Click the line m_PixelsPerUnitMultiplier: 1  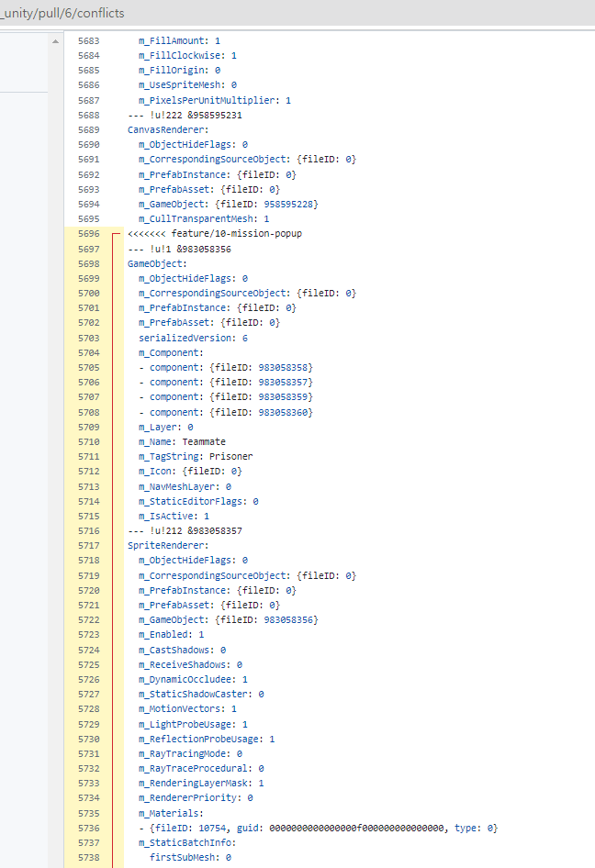[x=214, y=100]
